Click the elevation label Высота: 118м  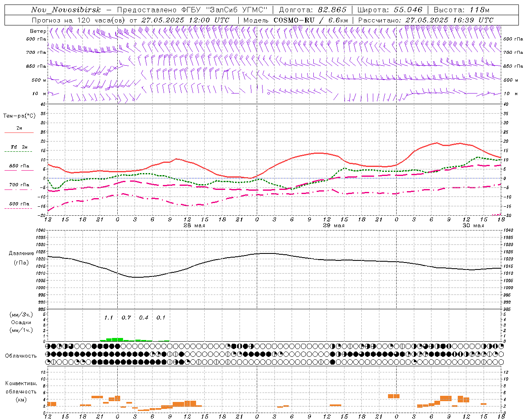[x=461, y=10]
